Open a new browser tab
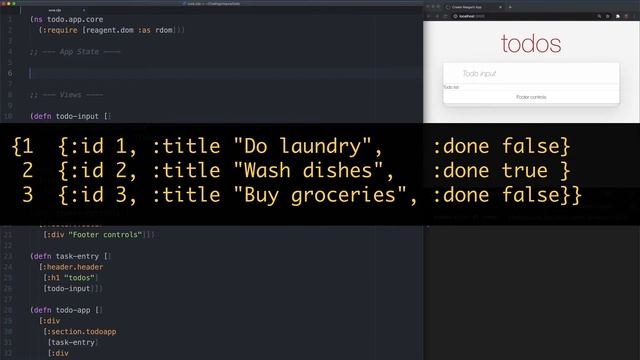Viewport: 640px width, 360px height. point(510,7)
